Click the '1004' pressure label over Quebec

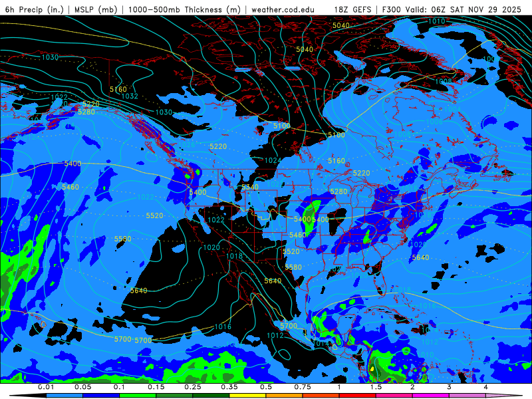click(x=452, y=109)
